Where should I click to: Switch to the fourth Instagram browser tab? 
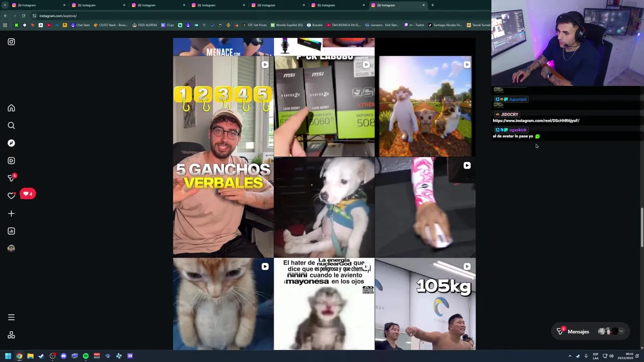[217, 5]
